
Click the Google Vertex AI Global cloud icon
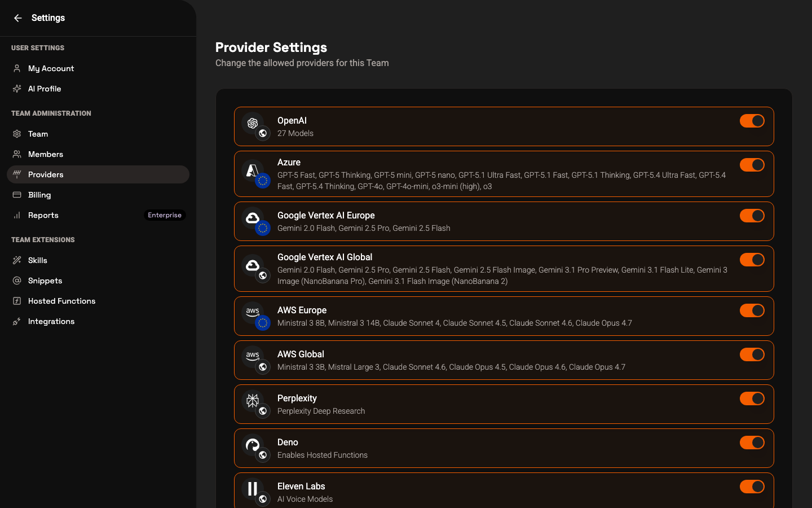tap(253, 265)
